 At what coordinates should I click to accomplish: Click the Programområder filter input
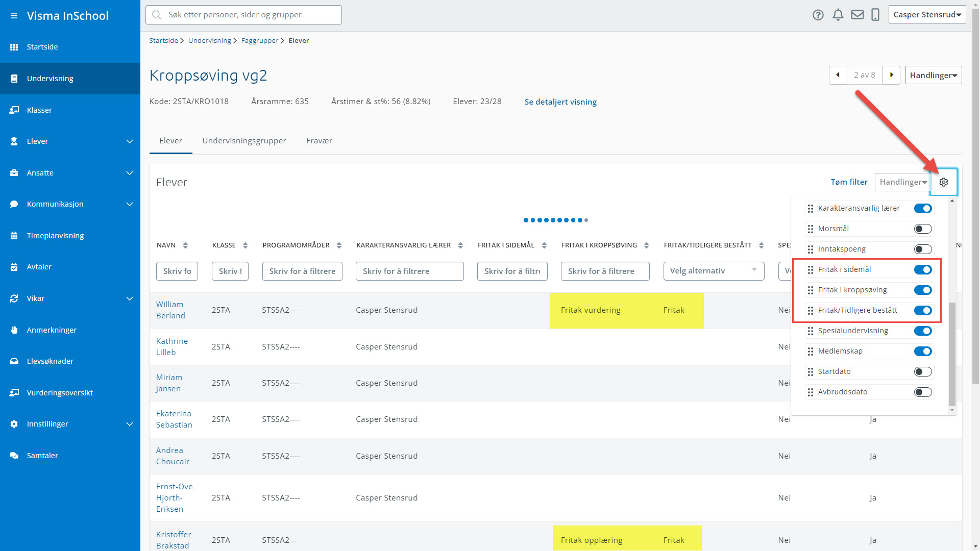pos(302,271)
